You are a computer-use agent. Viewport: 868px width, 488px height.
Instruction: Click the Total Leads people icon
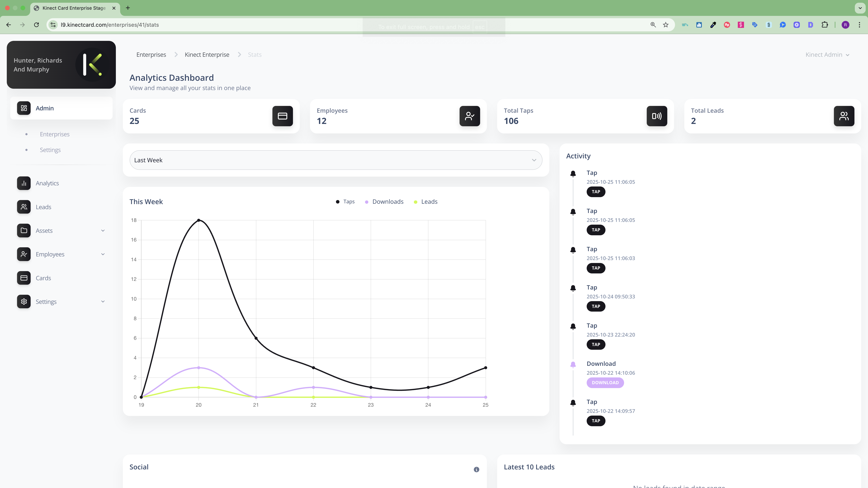(x=843, y=116)
